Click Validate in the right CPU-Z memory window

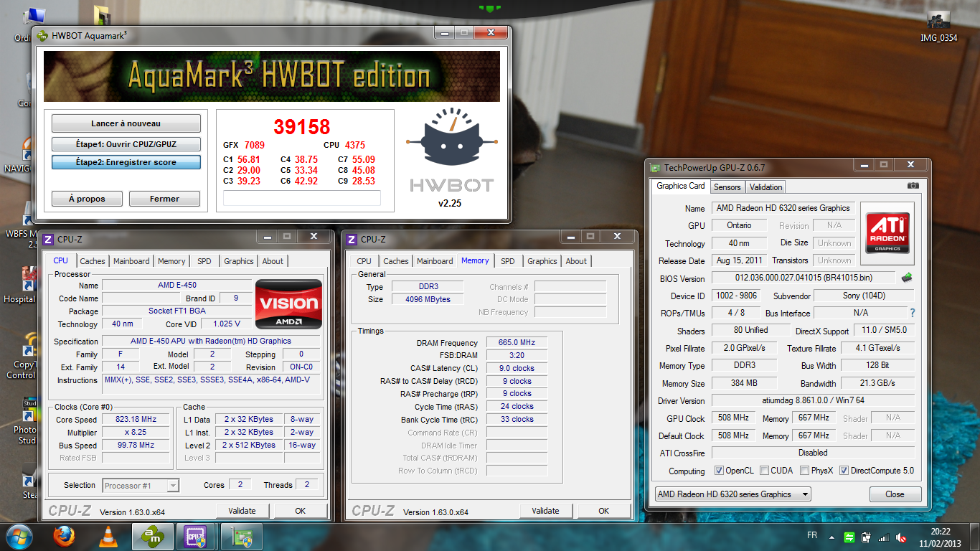point(546,511)
